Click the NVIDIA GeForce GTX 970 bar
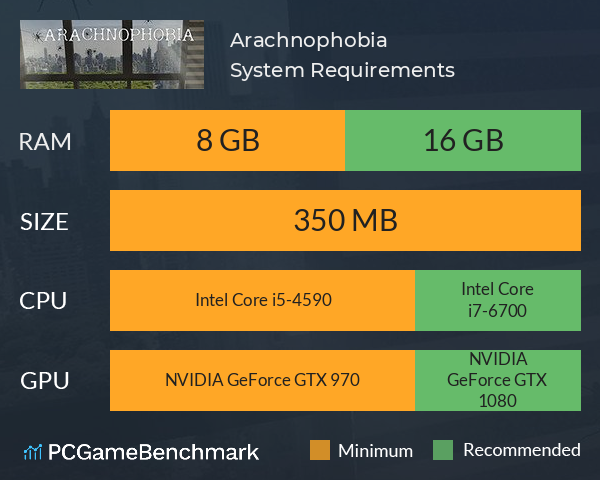The height and width of the screenshot is (480, 600). pos(262,380)
